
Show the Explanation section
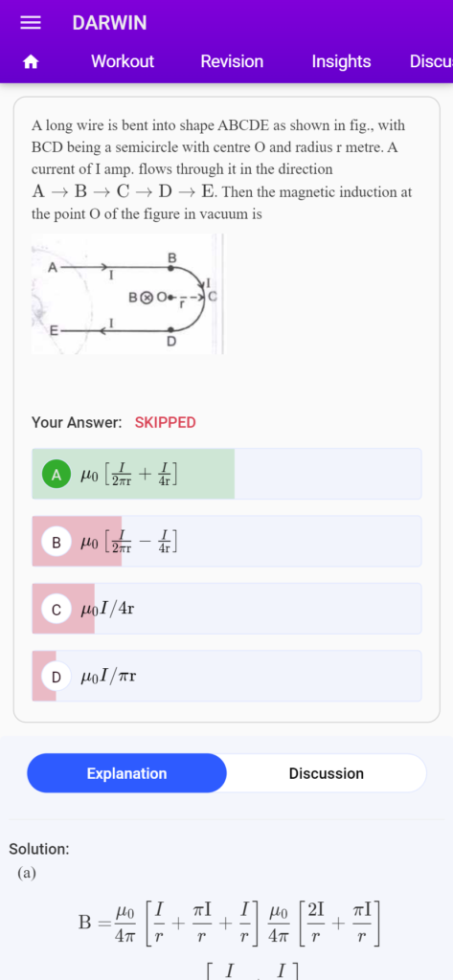click(x=127, y=773)
